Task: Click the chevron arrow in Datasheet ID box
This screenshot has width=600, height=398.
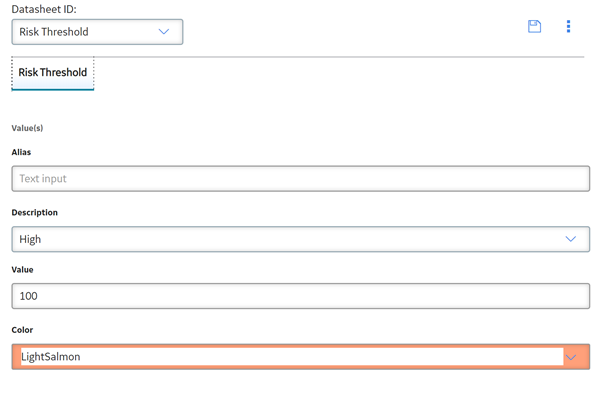Action: [164, 32]
